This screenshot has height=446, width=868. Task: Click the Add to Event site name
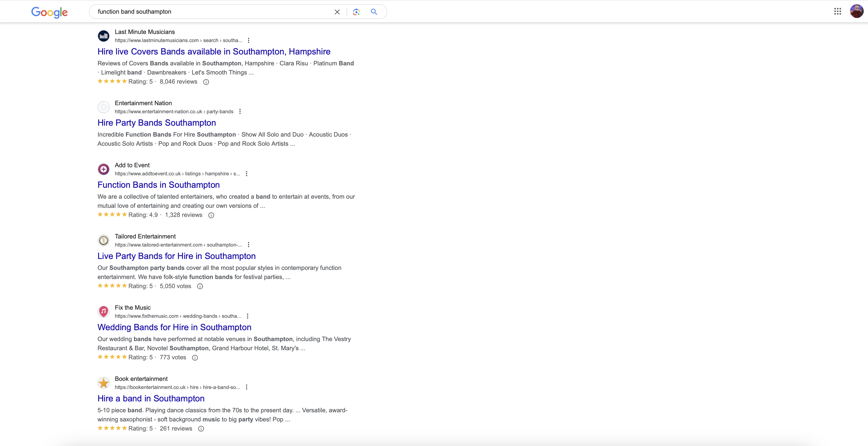tap(132, 165)
